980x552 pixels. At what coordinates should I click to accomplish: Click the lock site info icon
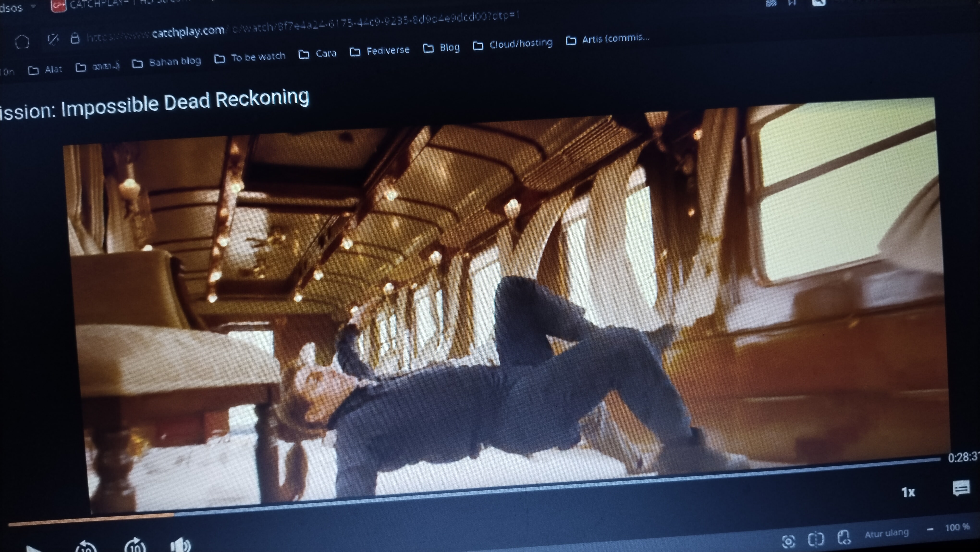pyautogui.click(x=75, y=38)
